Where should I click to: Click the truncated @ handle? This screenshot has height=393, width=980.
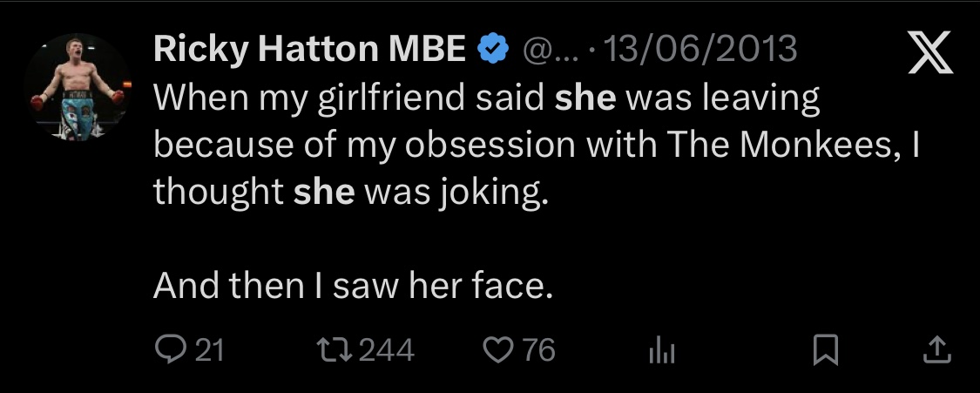coord(547,51)
